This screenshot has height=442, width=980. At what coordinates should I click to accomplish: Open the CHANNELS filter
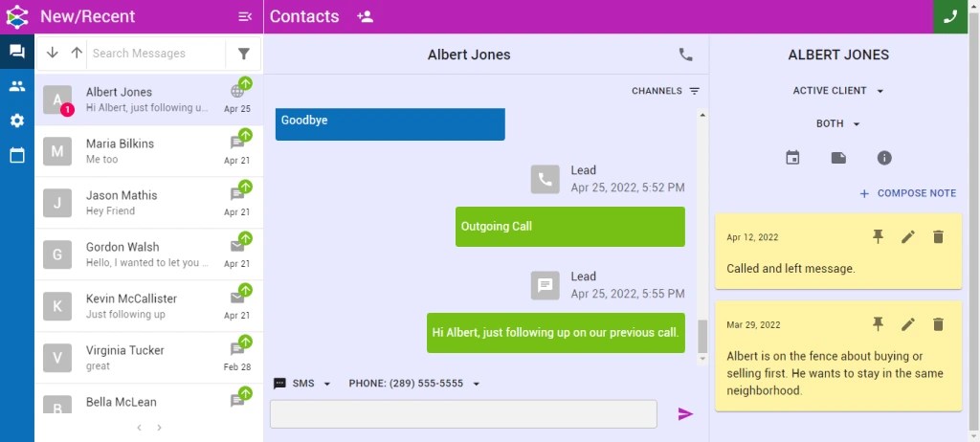coord(666,91)
